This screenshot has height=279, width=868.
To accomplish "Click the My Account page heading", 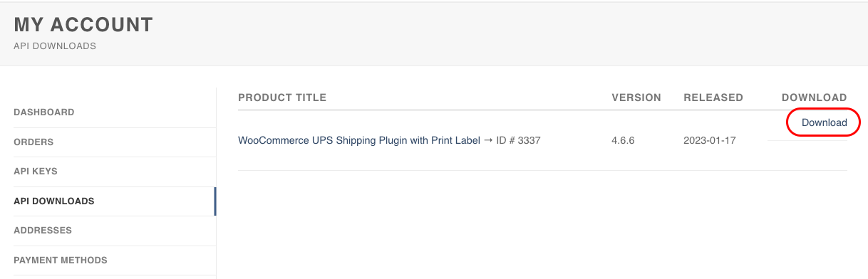I will pyautogui.click(x=83, y=25).
